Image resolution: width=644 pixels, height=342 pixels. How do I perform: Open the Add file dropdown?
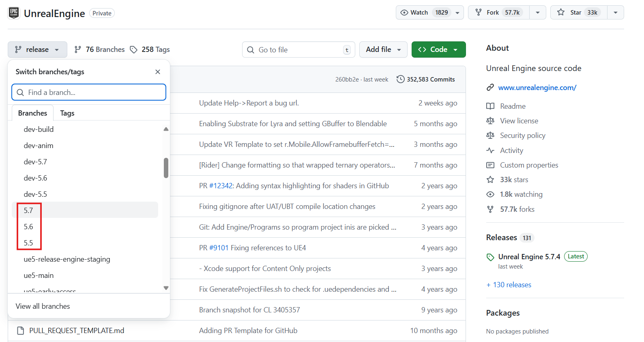(383, 49)
